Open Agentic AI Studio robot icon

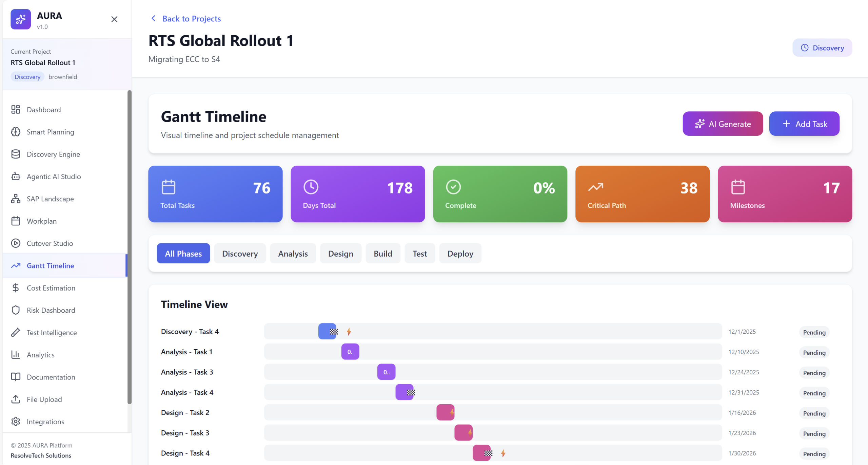tap(16, 176)
